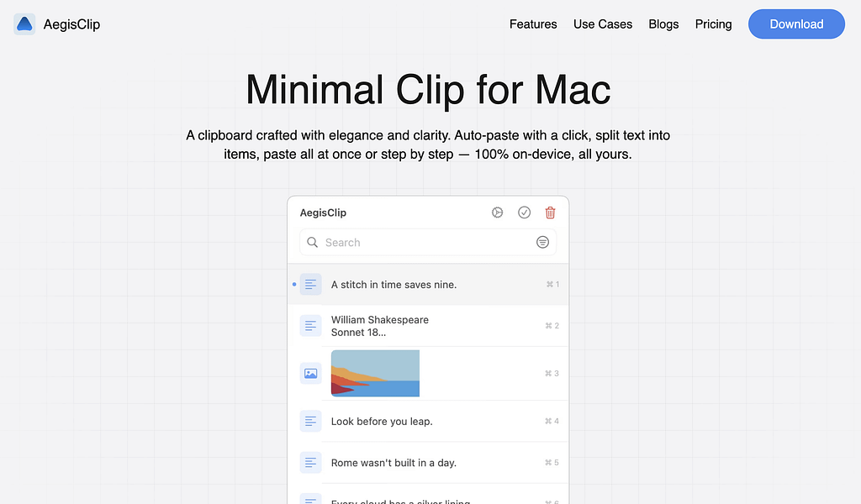The height and width of the screenshot is (504, 861).
Task: Select the image type icon on item three
Action: 310,373
